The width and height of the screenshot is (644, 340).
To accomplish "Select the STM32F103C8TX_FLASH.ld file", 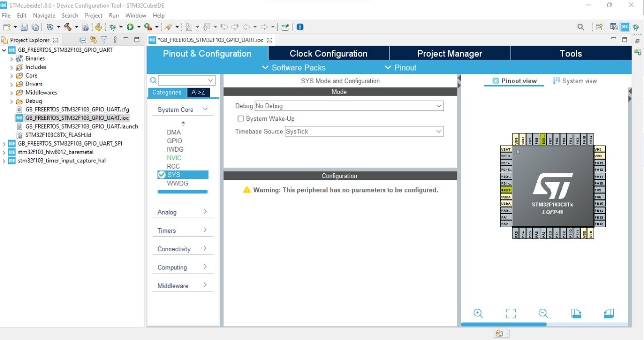I will pos(58,135).
